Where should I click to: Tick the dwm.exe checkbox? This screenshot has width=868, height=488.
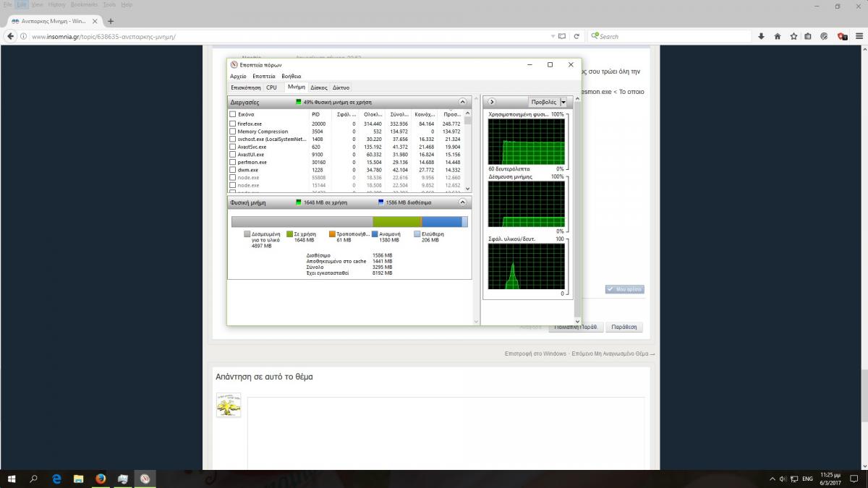coord(233,170)
